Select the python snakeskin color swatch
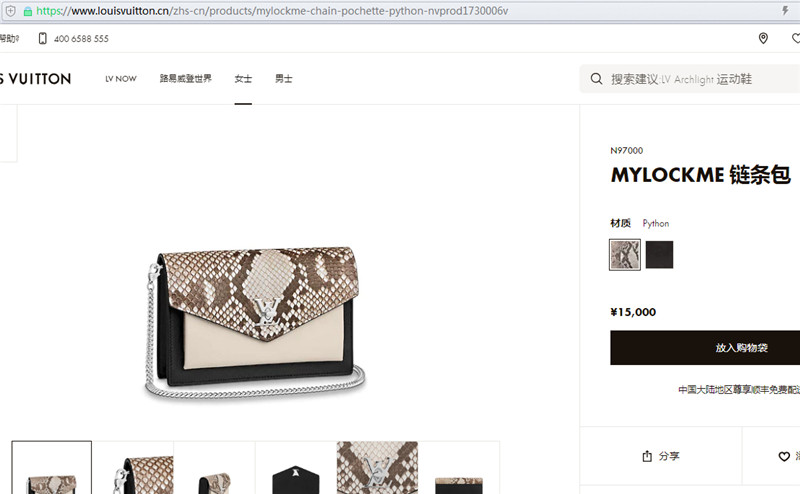800x494 pixels. pyautogui.click(x=625, y=255)
